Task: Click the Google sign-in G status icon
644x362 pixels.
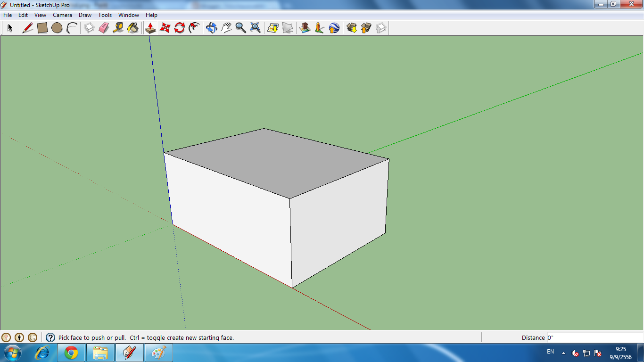Action: (33, 337)
